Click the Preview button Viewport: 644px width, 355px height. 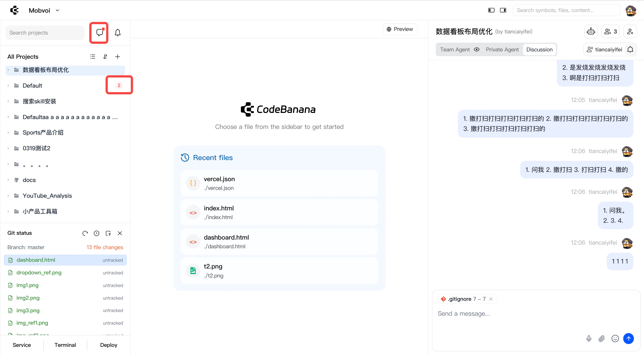tap(400, 29)
